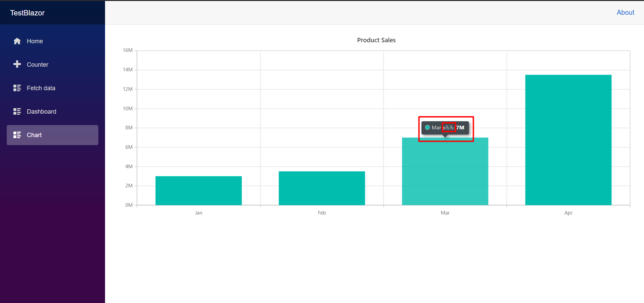The height and width of the screenshot is (303, 644).
Task: Open the Home page label
Action: click(35, 41)
